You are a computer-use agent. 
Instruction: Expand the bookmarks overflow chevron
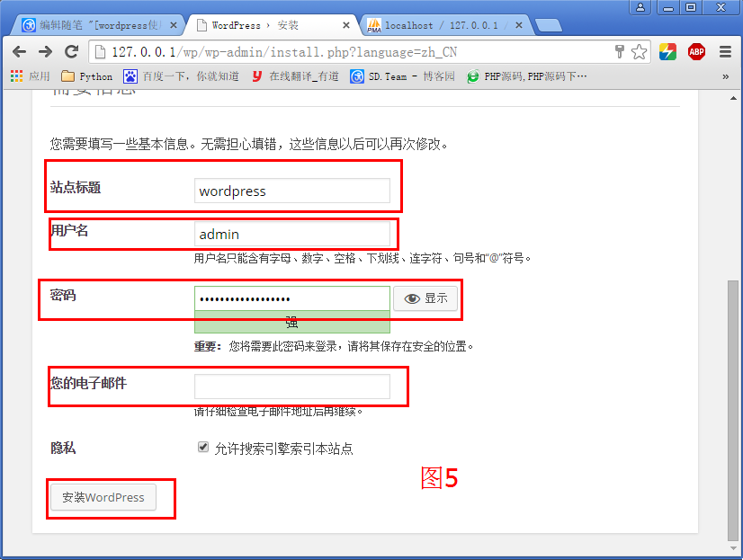coord(725,76)
